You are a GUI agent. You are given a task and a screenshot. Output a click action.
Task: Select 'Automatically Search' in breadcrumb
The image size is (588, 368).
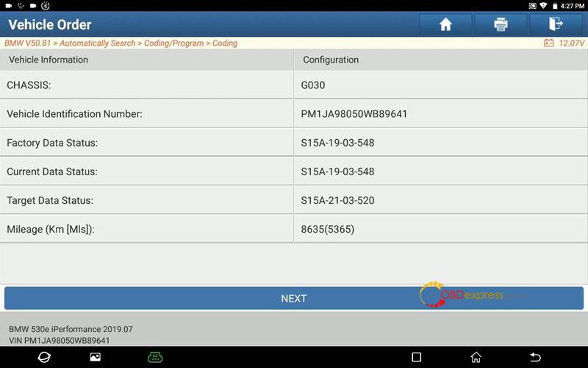pos(98,43)
